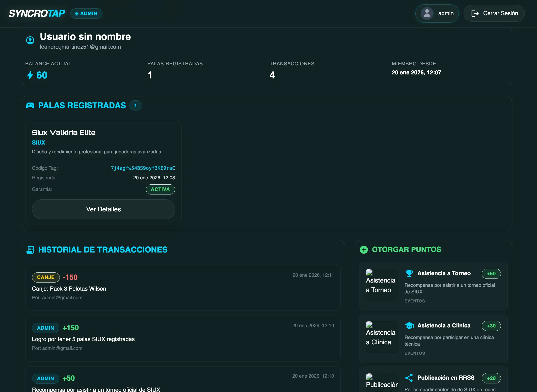
Task: Click EVENTOS category under Asistencia a Torneo
Action: point(415,301)
